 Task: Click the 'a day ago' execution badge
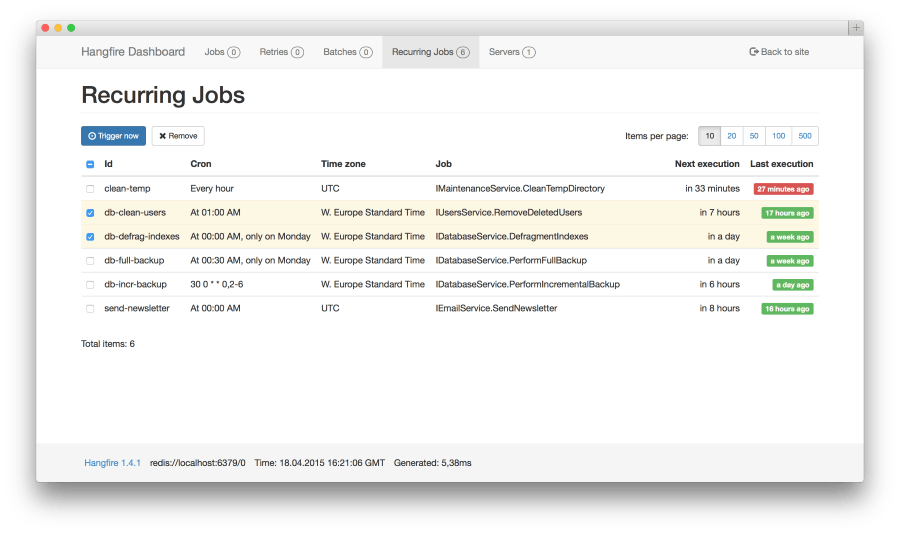(x=793, y=285)
